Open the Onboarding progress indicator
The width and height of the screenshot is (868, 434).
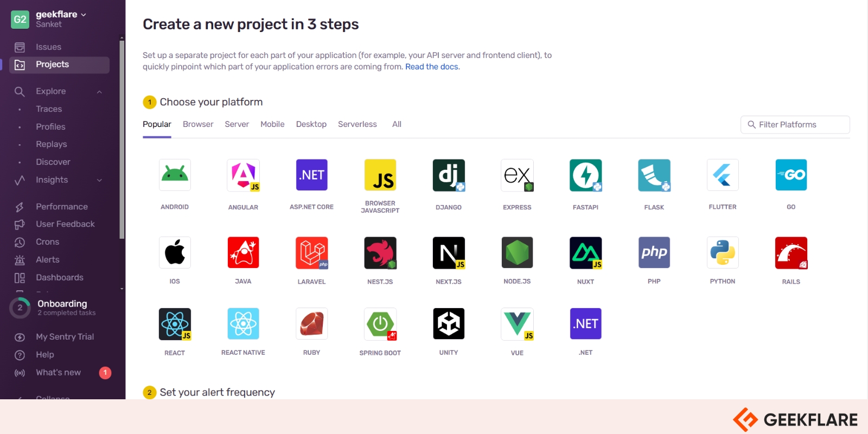point(20,308)
